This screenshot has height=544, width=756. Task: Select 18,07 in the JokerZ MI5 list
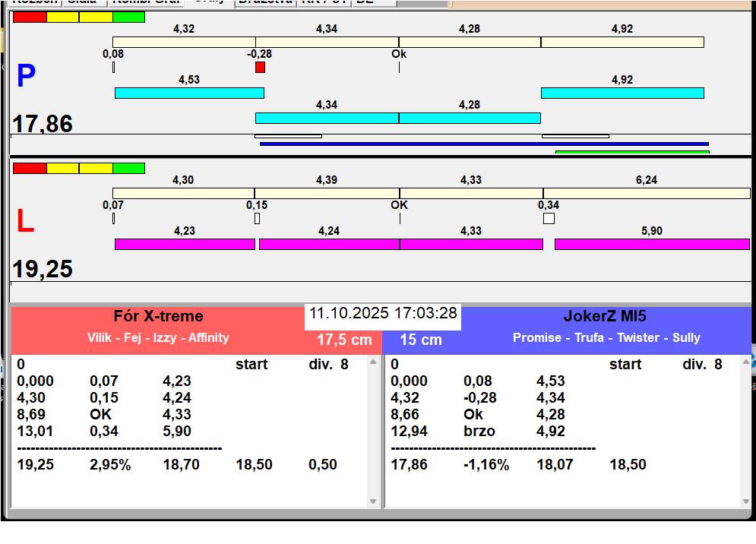point(555,465)
